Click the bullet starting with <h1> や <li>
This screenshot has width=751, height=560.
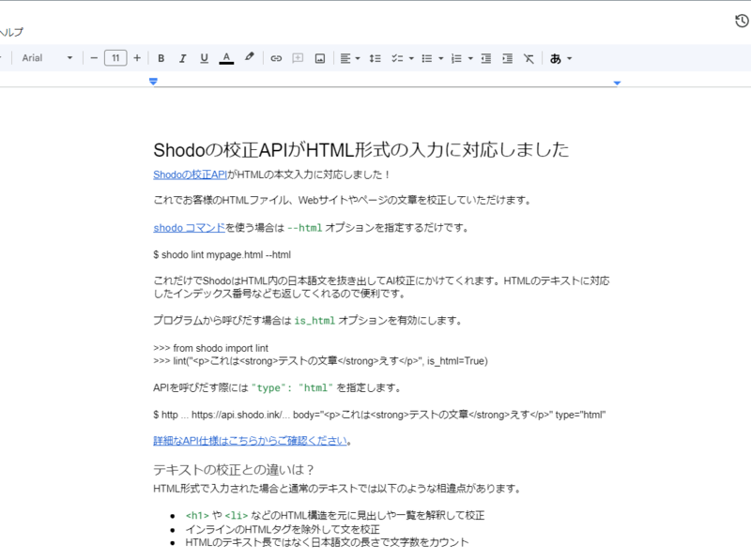point(335,516)
